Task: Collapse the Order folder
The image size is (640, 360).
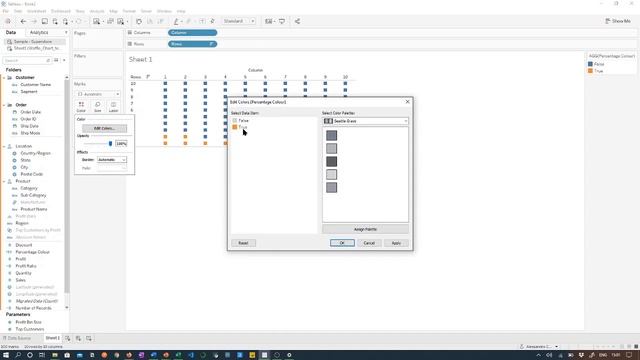Action: pos(4,105)
